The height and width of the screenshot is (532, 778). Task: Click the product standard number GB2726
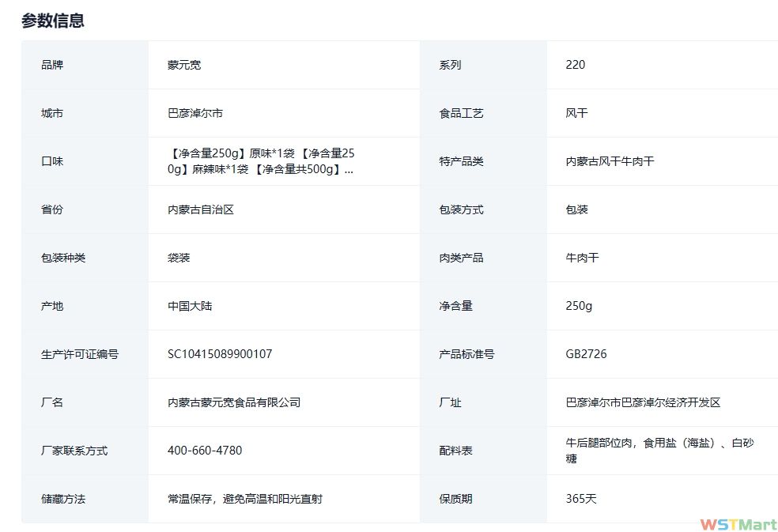click(587, 354)
